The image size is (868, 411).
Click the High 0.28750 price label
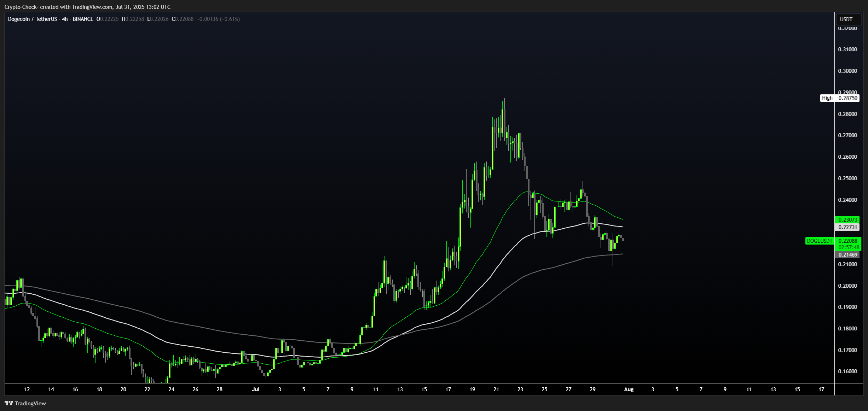(x=840, y=98)
